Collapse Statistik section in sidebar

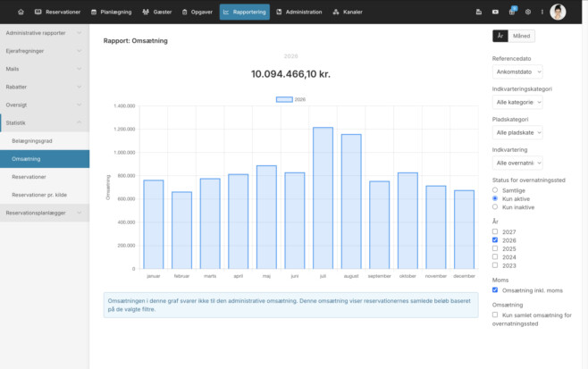45,123
